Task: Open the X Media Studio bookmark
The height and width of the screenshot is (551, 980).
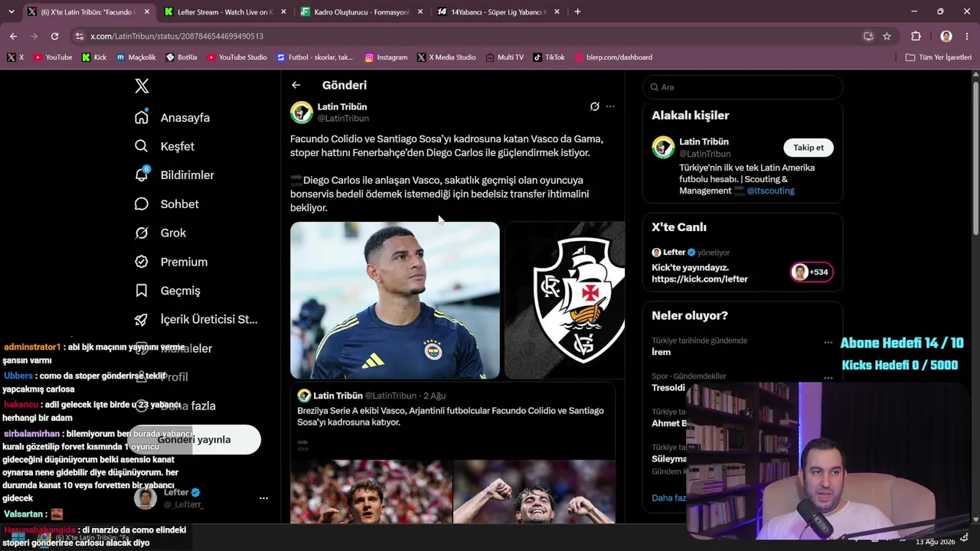Action: (x=446, y=57)
